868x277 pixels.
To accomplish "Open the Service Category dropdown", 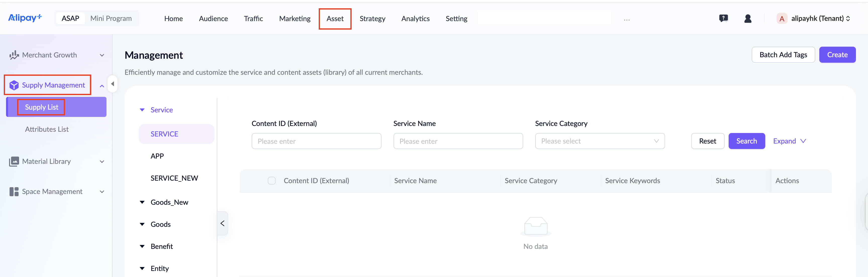I will (x=600, y=141).
